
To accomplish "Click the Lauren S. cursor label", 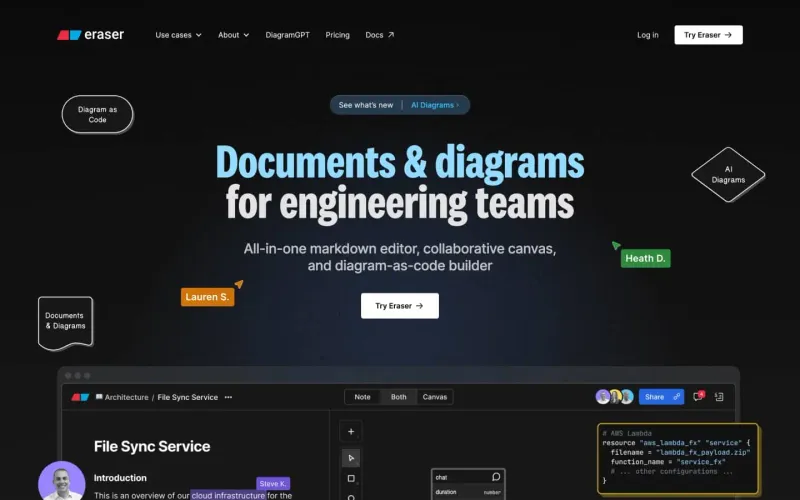I will point(207,297).
